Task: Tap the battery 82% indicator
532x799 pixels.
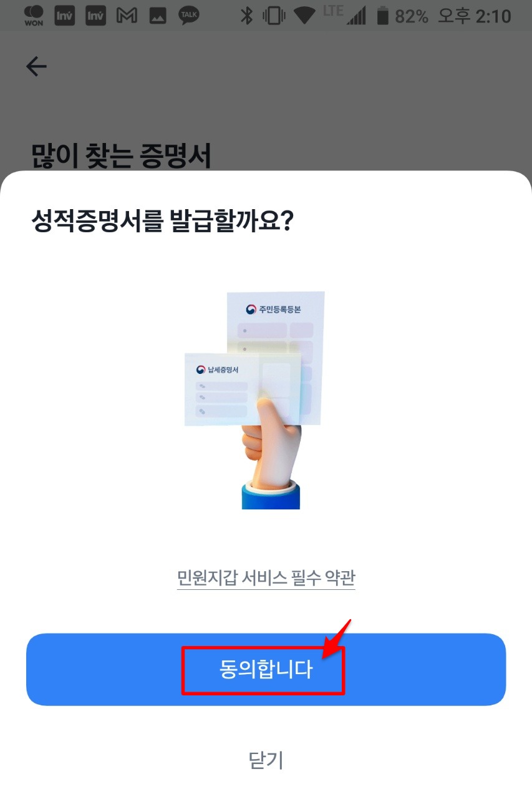Action: tap(402, 16)
